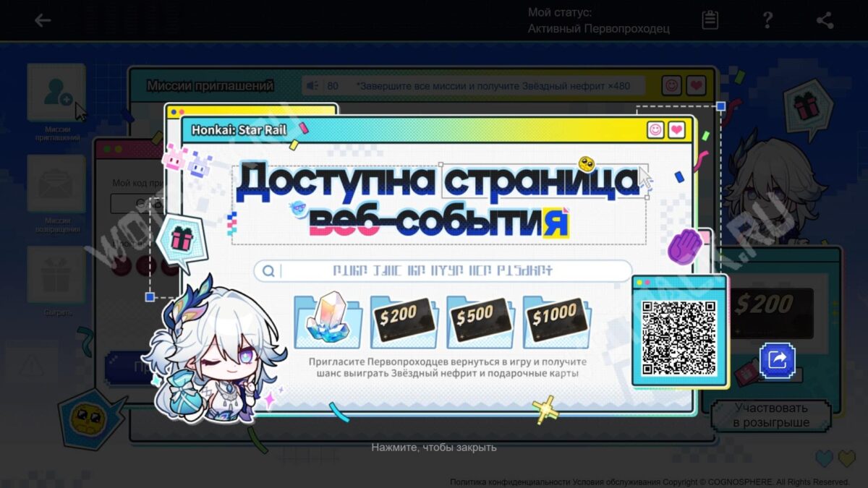This screenshot has height=488, width=868.
Task: Select the $500 gift card folder
Action: [480, 318]
